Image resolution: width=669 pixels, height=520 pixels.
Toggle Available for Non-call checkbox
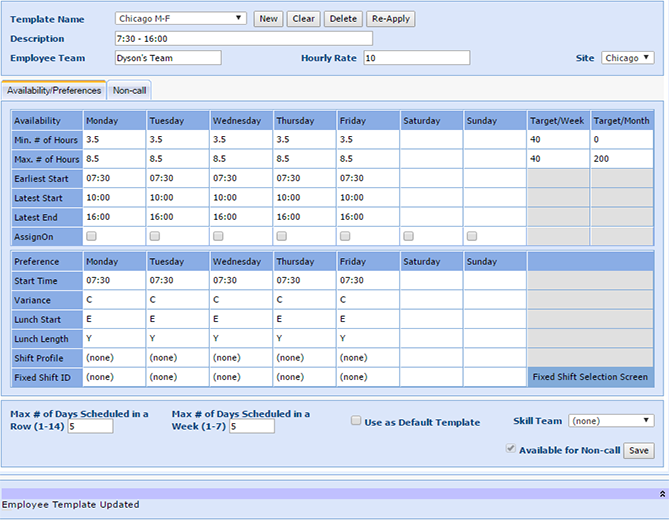(x=511, y=450)
